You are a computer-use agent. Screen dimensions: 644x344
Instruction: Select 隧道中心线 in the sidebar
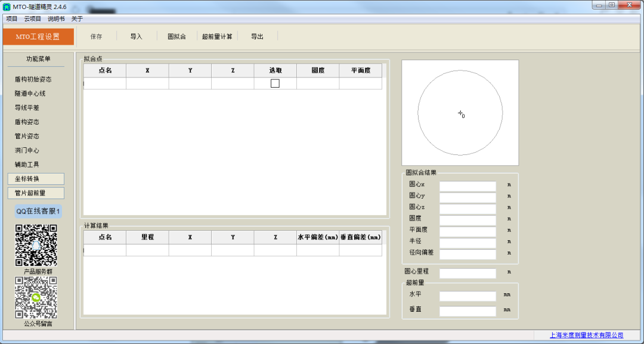coord(30,94)
